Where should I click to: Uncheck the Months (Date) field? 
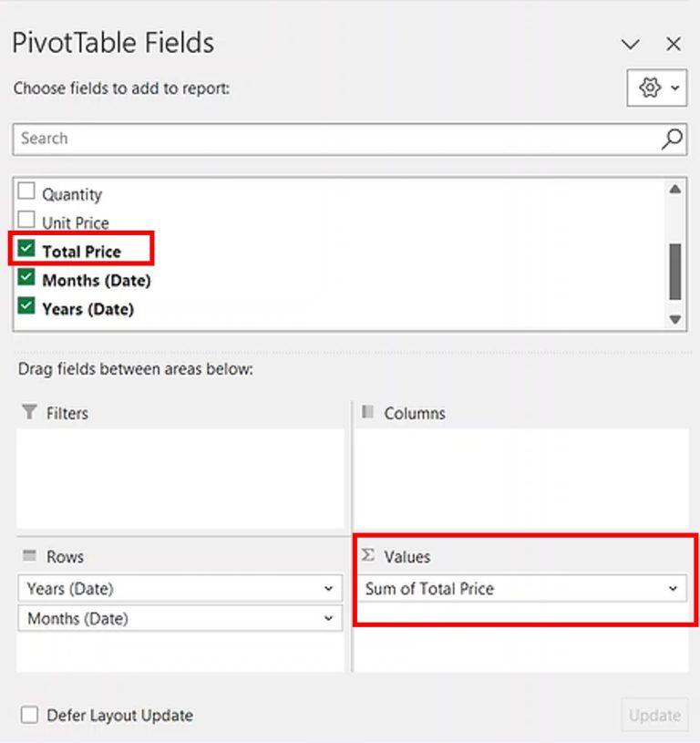[x=26, y=280]
